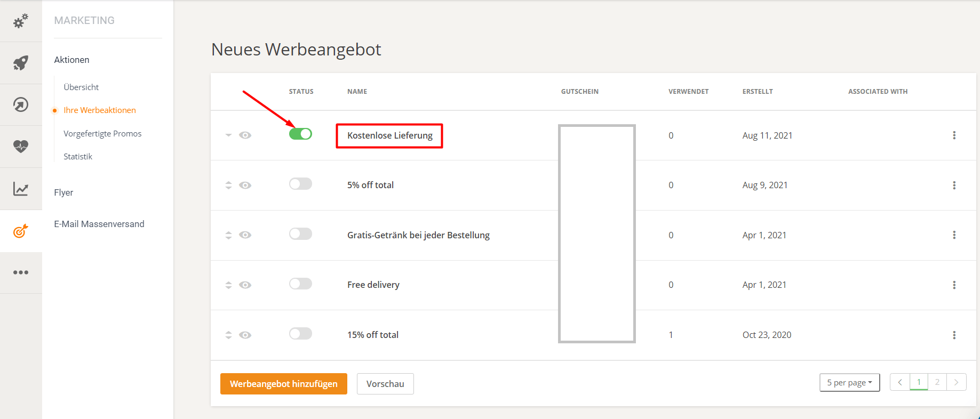
Task: Toggle eye visibility for Gratis-Getränk promotion
Action: pos(245,235)
